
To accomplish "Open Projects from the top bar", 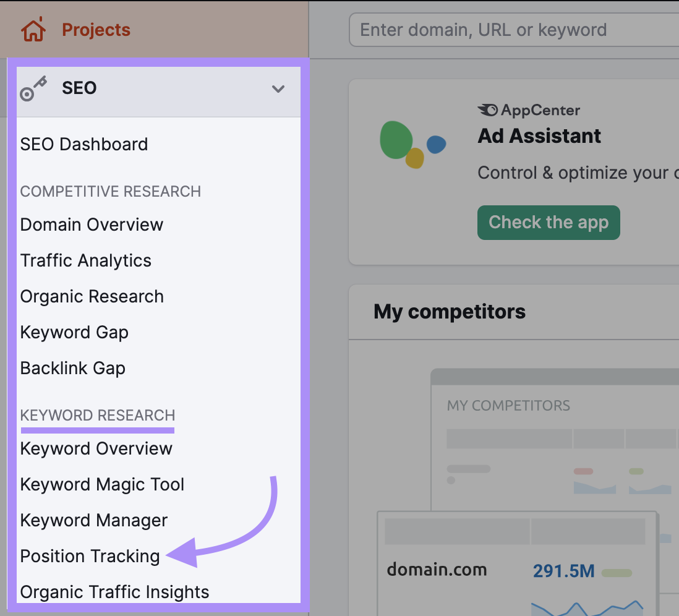I will (96, 29).
